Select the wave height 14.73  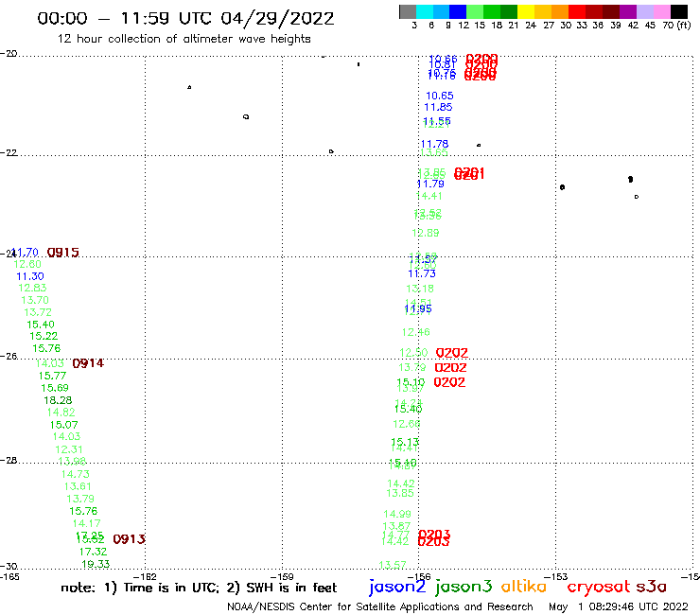pyautogui.click(x=75, y=474)
